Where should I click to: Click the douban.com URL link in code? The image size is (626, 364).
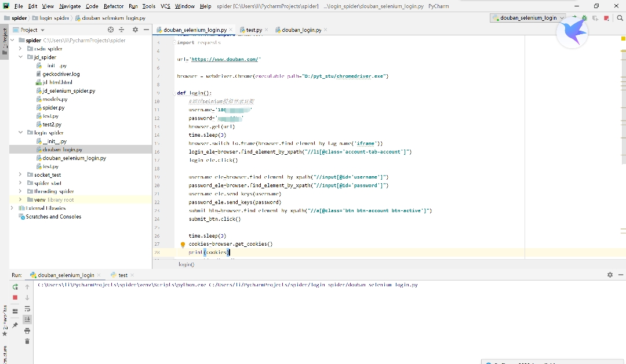[x=224, y=59]
